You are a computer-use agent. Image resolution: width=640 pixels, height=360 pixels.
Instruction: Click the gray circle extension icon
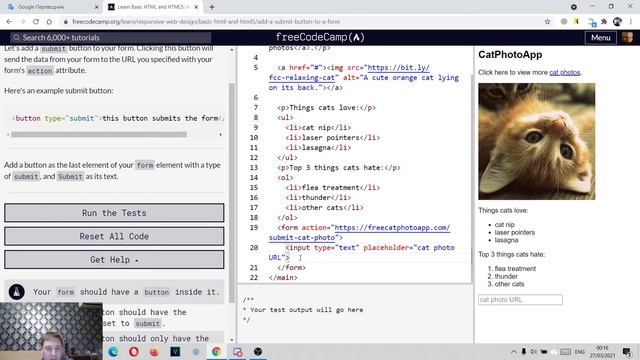pyautogui.click(x=564, y=22)
